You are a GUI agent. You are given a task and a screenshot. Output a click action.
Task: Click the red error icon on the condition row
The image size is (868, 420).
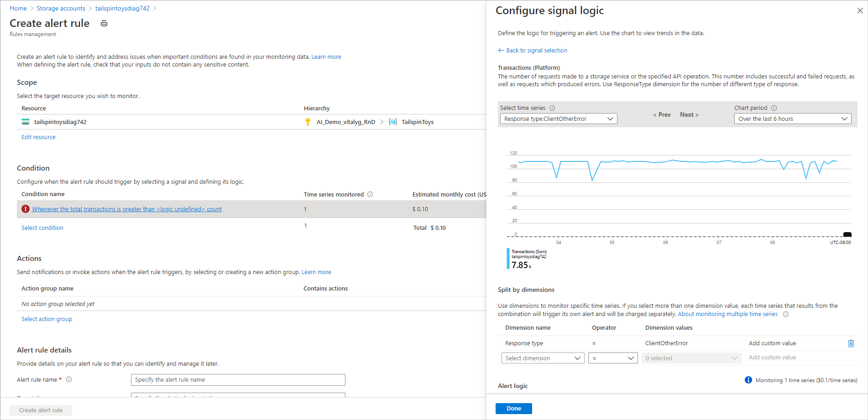point(26,209)
